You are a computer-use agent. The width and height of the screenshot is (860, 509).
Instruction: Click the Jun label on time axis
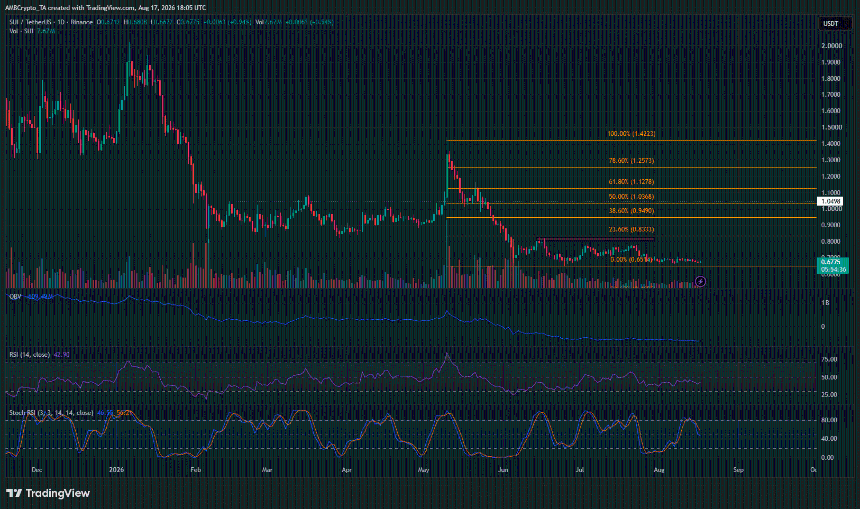coord(503,470)
